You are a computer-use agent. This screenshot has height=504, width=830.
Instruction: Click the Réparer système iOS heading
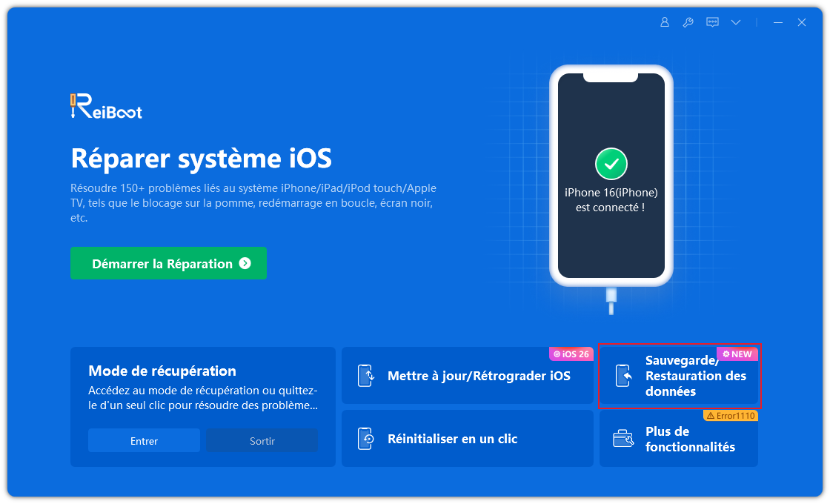[x=202, y=158]
